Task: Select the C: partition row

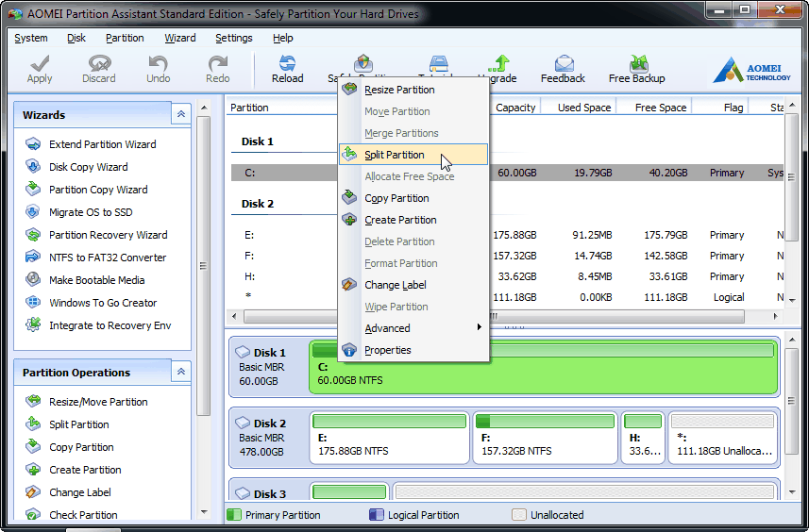Action: (507, 173)
